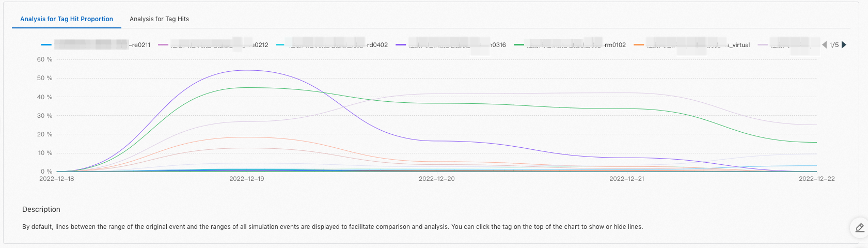Screen dimensions: 868x248
Task: Click the 50 % y-axis label
Action: (x=44, y=78)
